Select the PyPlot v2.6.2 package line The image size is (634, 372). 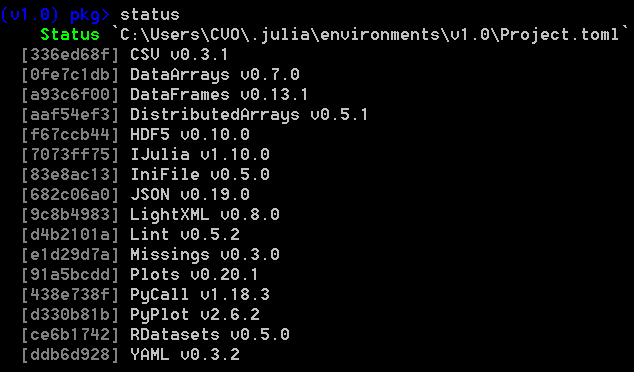141,315
